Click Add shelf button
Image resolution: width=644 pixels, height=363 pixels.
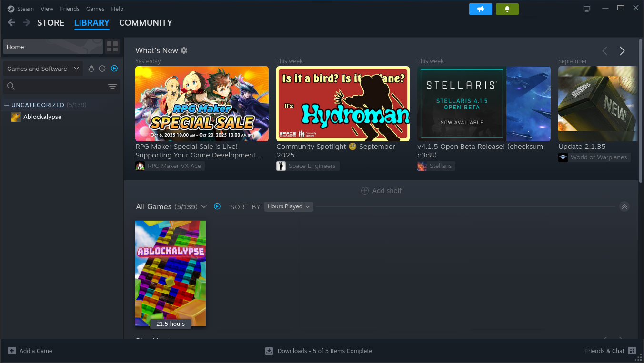[381, 191]
